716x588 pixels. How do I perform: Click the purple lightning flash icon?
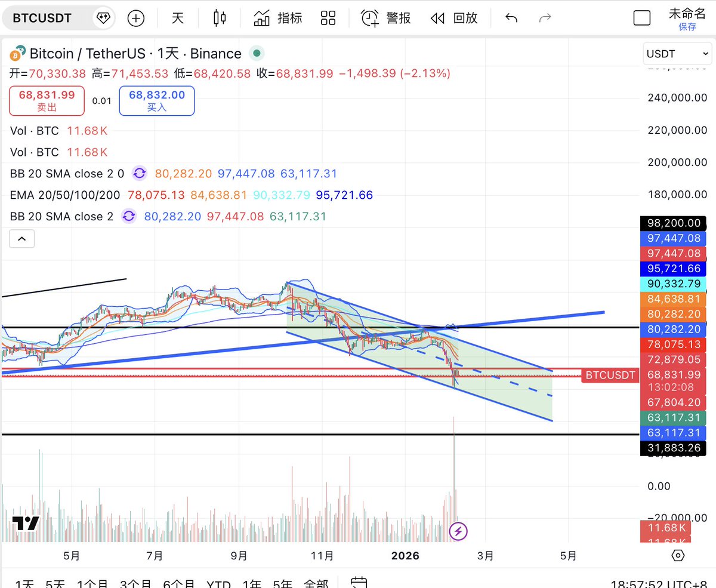click(458, 531)
